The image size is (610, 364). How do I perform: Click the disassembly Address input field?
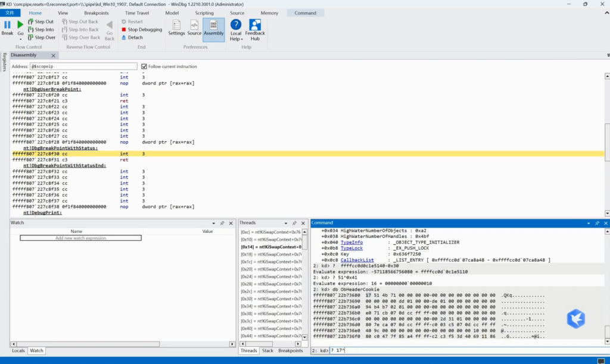(x=83, y=67)
